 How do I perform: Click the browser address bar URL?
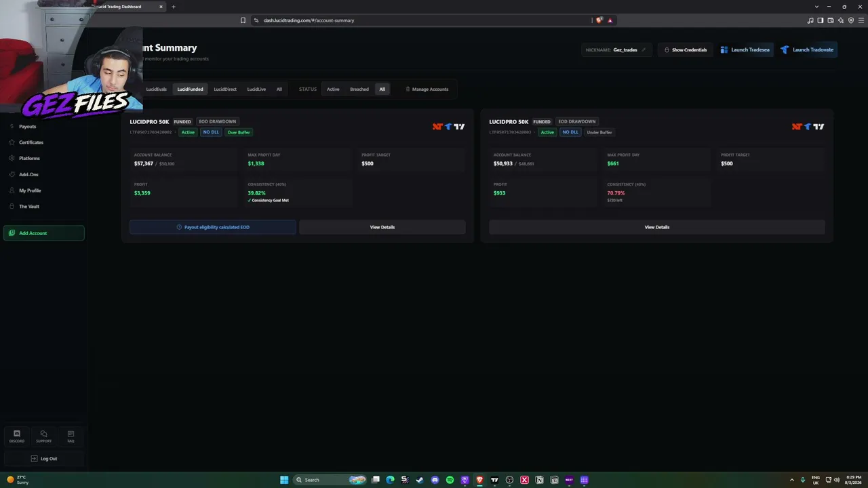(x=309, y=20)
